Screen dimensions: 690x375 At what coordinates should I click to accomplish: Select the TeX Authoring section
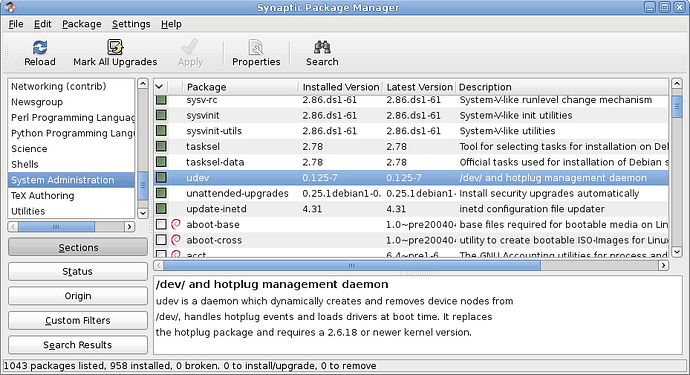[x=71, y=195]
